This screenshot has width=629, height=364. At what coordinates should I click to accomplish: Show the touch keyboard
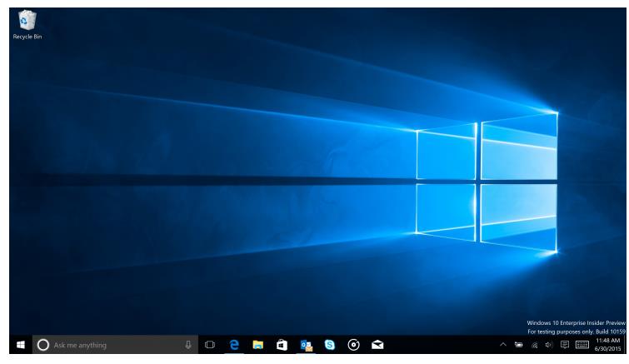(x=582, y=344)
